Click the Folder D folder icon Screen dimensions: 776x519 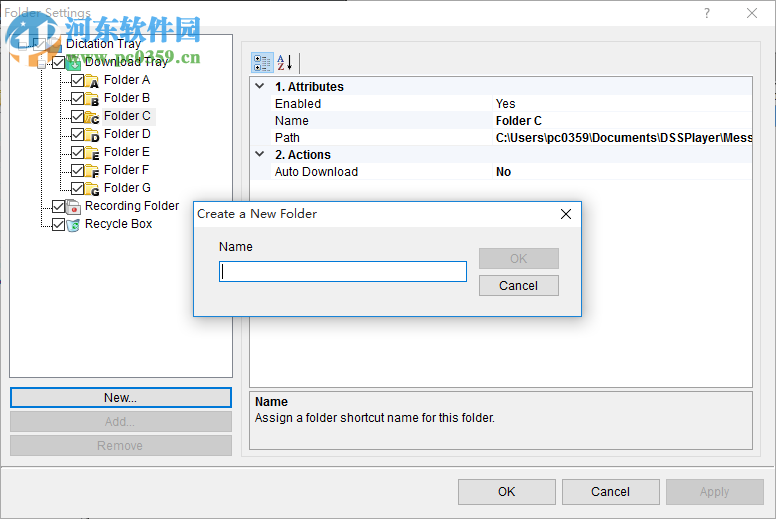tap(92, 135)
